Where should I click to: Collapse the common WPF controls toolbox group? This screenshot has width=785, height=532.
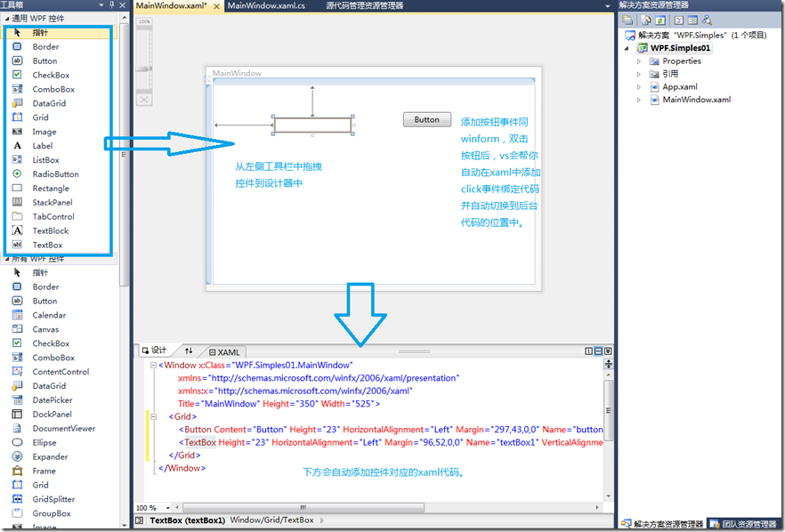pos(7,19)
